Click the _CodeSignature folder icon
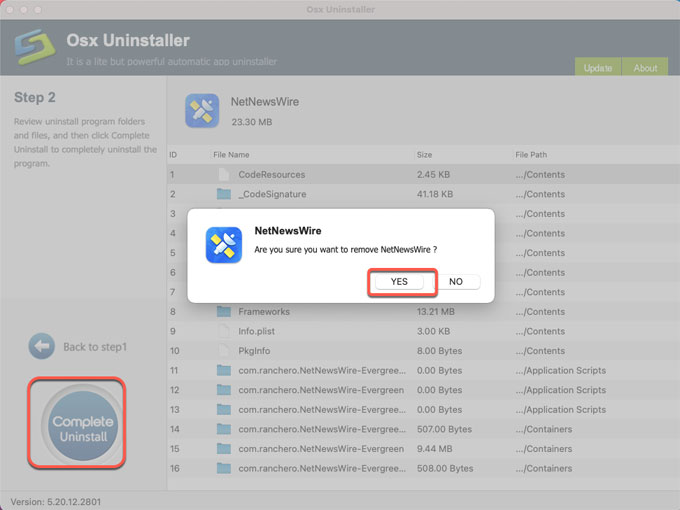The width and height of the screenshot is (680, 510). [x=224, y=194]
